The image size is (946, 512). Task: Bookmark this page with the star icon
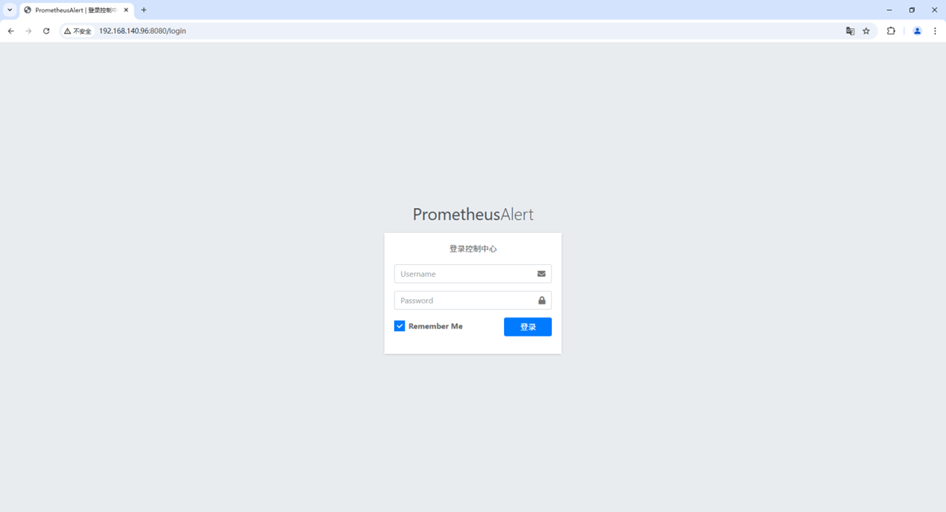[866, 31]
